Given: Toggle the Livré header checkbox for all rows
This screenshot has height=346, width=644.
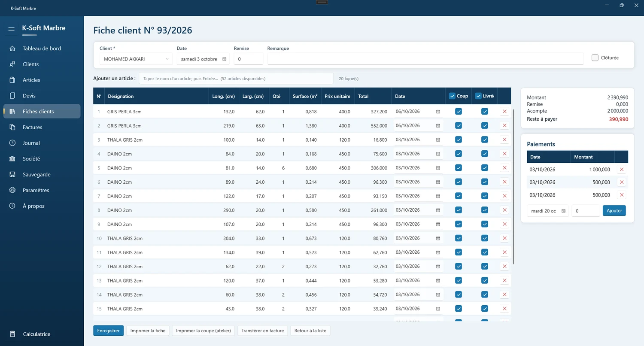Looking at the screenshot, I should [x=478, y=96].
